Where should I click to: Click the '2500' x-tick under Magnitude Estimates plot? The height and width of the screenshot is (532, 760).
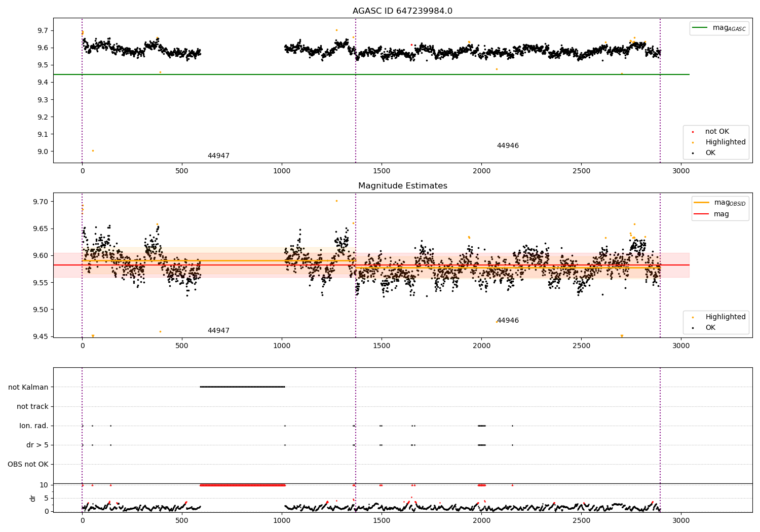pyautogui.click(x=581, y=346)
